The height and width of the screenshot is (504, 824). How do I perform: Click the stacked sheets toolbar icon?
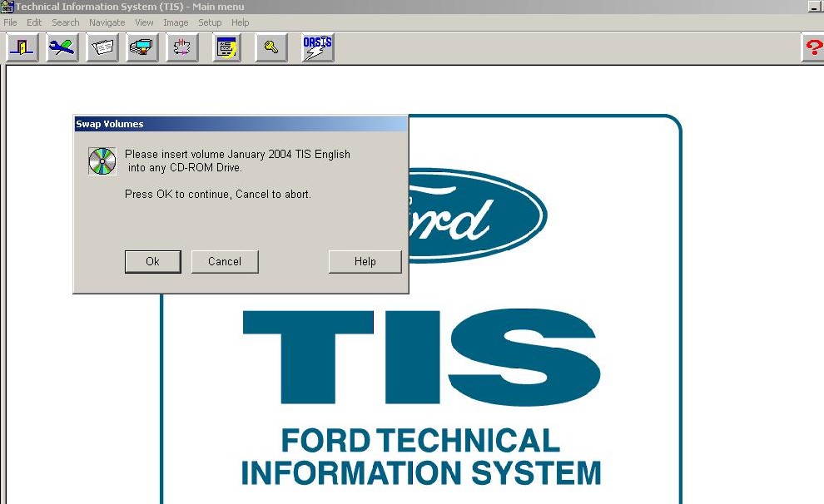[x=142, y=47]
